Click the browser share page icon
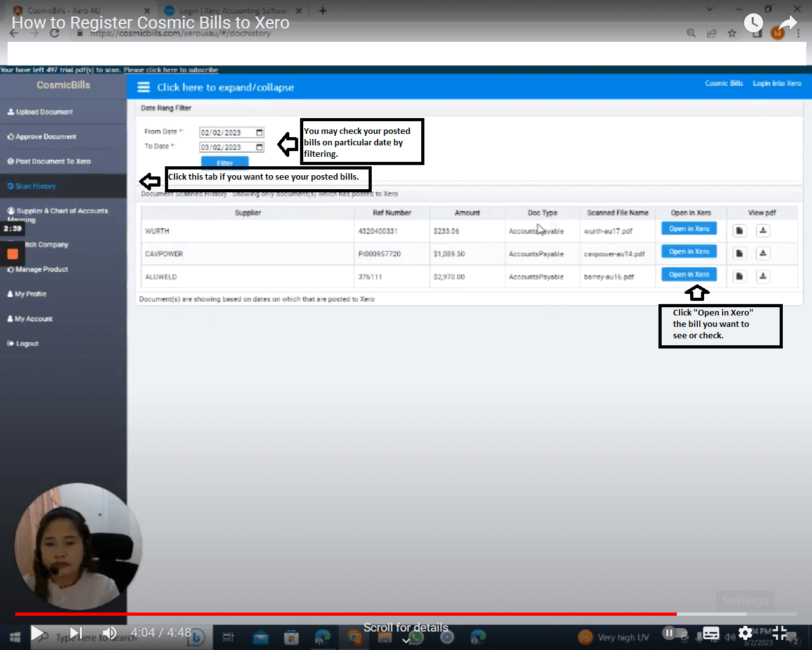The image size is (812, 650). pos(712,33)
